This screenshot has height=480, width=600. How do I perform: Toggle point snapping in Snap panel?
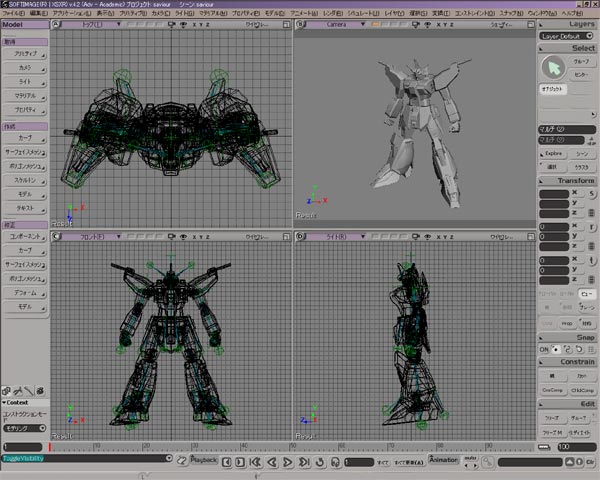(556, 349)
